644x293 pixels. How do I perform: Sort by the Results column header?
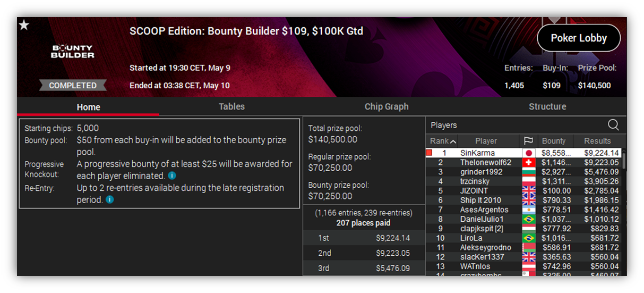[x=597, y=141]
